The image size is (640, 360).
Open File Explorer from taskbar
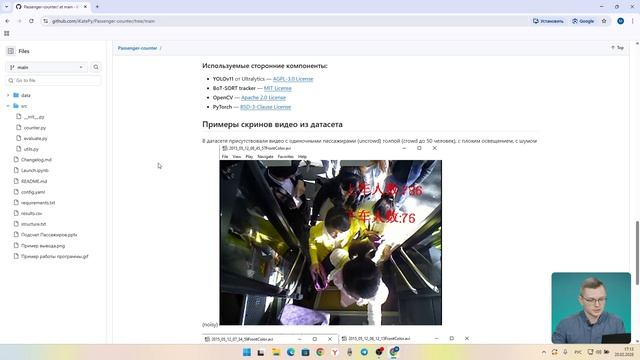pyautogui.click(x=276, y=352)
